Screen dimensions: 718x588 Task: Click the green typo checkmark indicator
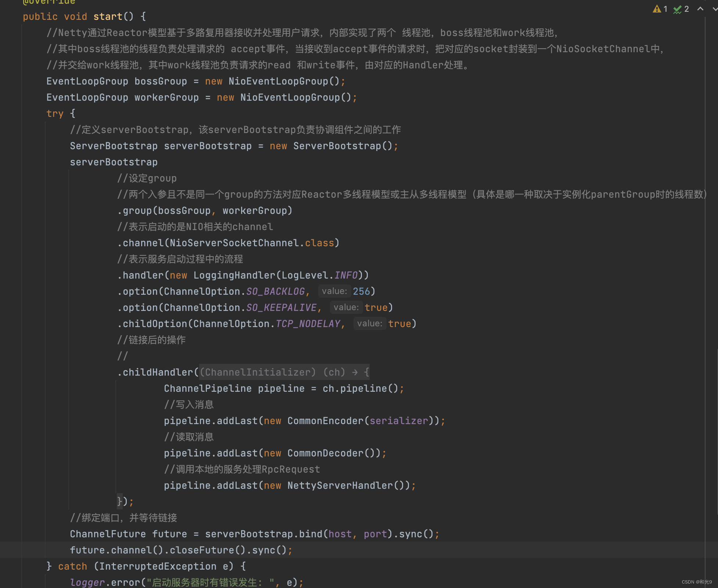pos(677,9)
